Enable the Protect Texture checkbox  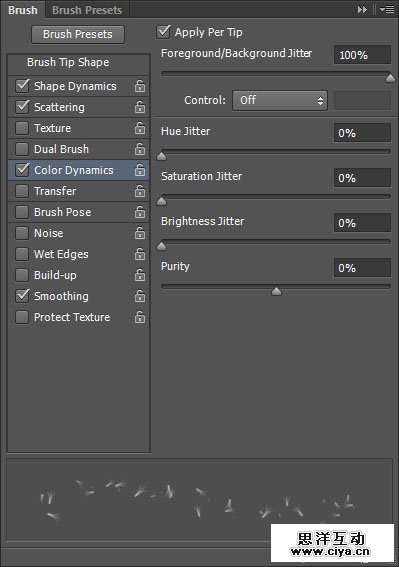pyautogui.click(x=22, y=317)
